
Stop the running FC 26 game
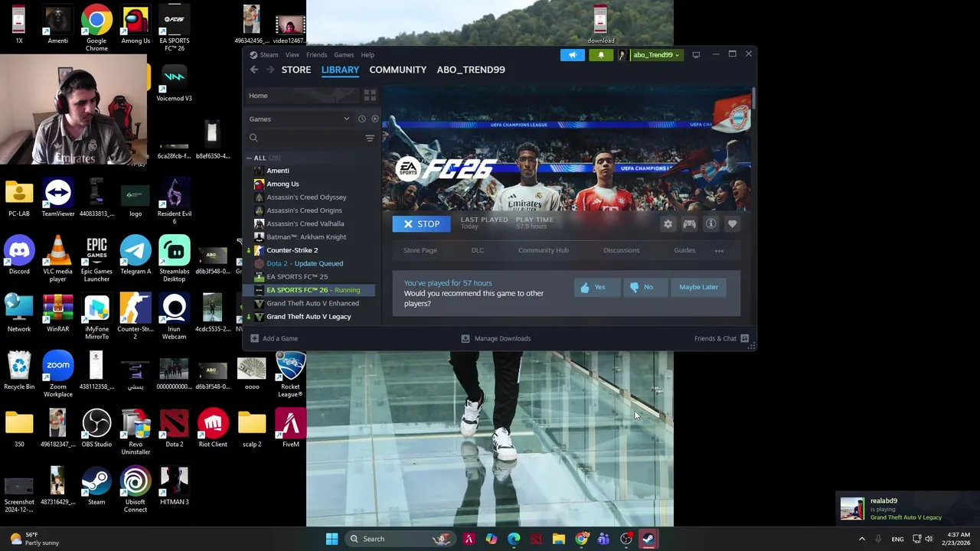[x=422, y=223]
